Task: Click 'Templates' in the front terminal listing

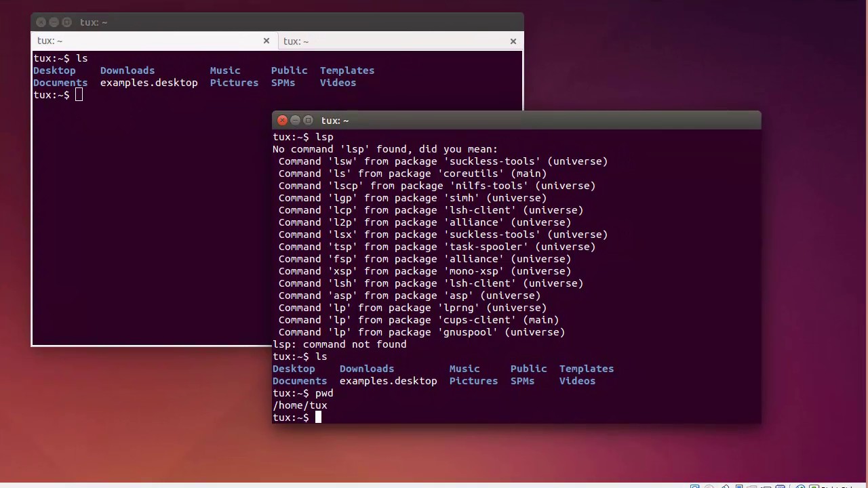Action: (x=587, y=369)
